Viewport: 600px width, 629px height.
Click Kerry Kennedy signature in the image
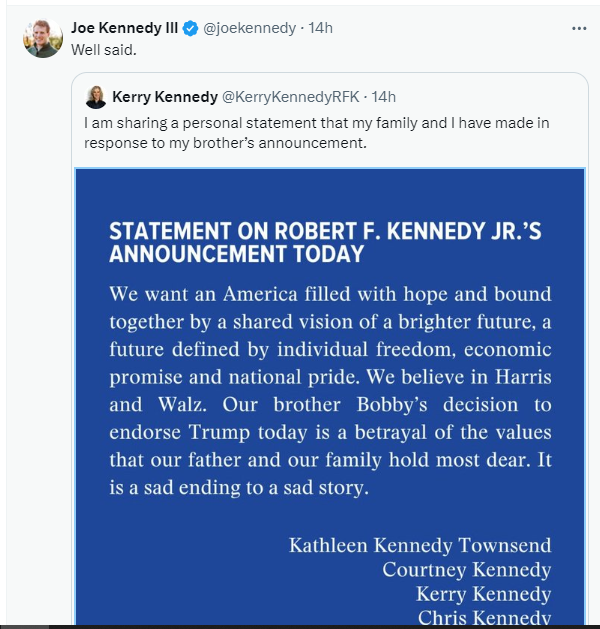coord(484,594)
